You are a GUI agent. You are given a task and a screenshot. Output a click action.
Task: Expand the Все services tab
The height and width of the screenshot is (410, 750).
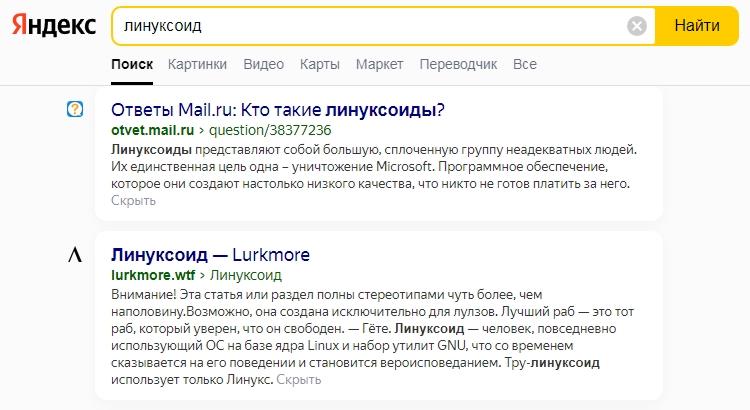click(x=524, y=64)
